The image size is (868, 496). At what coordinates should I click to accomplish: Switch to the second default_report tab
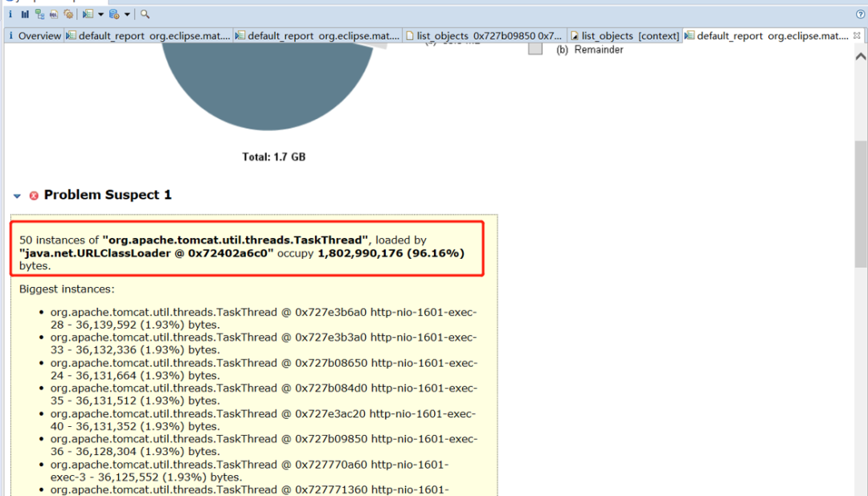tap(317, 36)
